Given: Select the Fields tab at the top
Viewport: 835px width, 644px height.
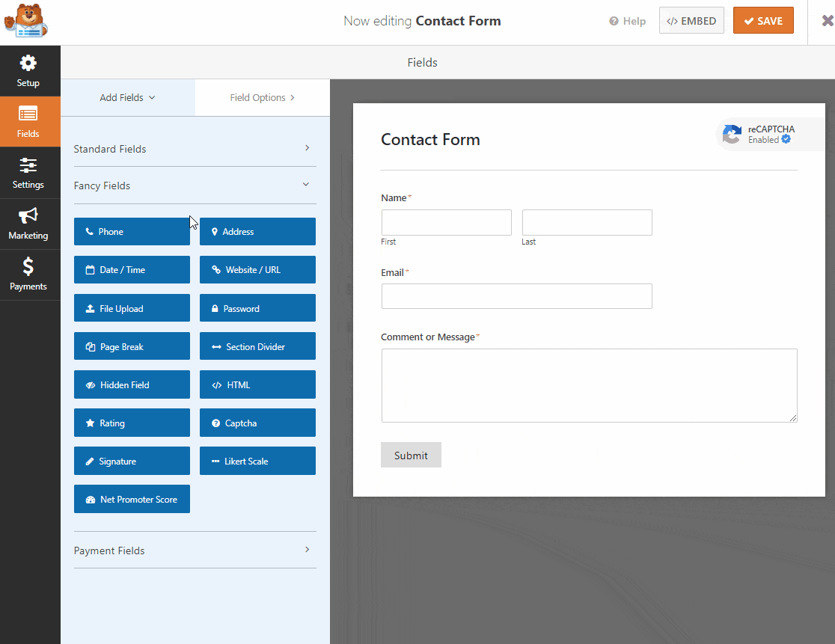Looking at the screenshot, I should (422, 62).
